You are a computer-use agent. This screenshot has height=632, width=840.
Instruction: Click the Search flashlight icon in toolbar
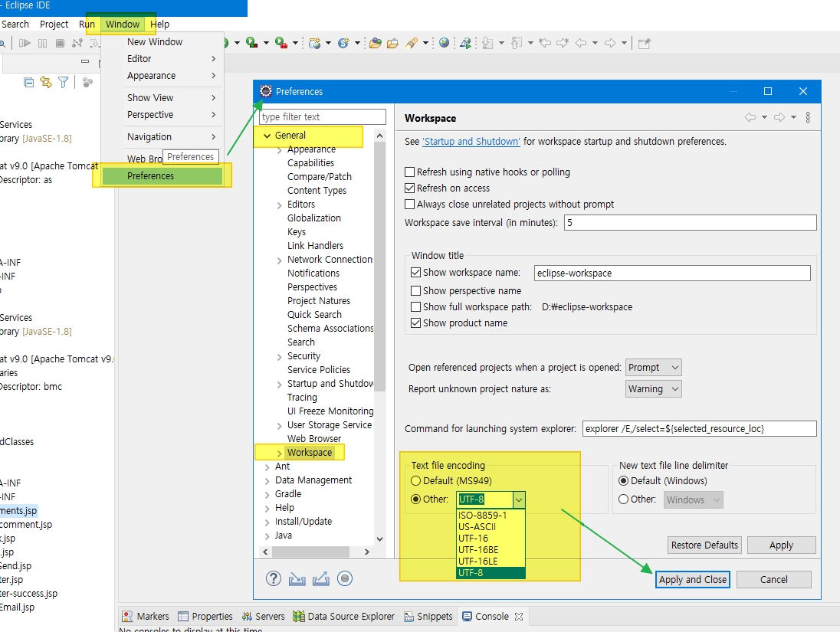pos(412,43)
